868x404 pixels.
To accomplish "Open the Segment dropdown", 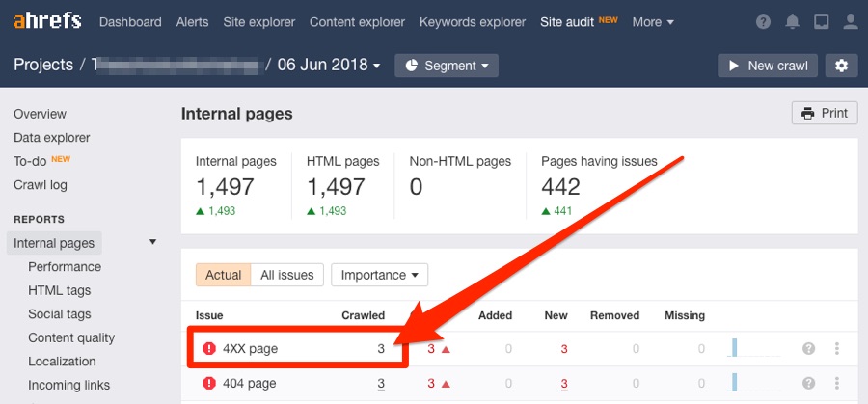I will (x=446, y=66).
